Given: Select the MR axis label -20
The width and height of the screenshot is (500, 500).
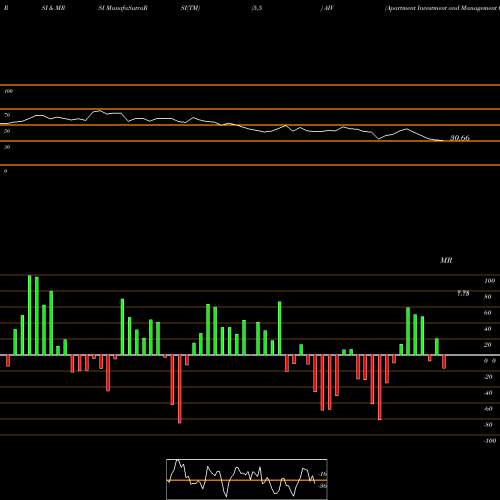Looking at the screenshot, I should [x=488, y=377].
